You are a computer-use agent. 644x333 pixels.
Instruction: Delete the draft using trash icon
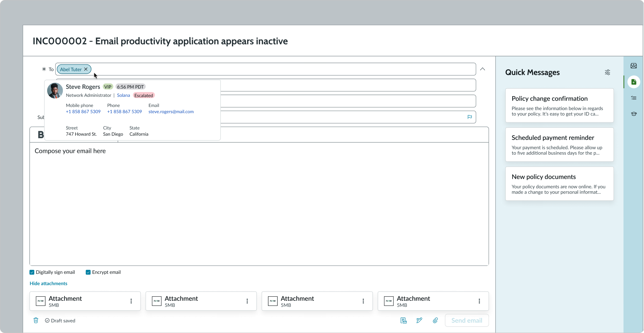36,320
